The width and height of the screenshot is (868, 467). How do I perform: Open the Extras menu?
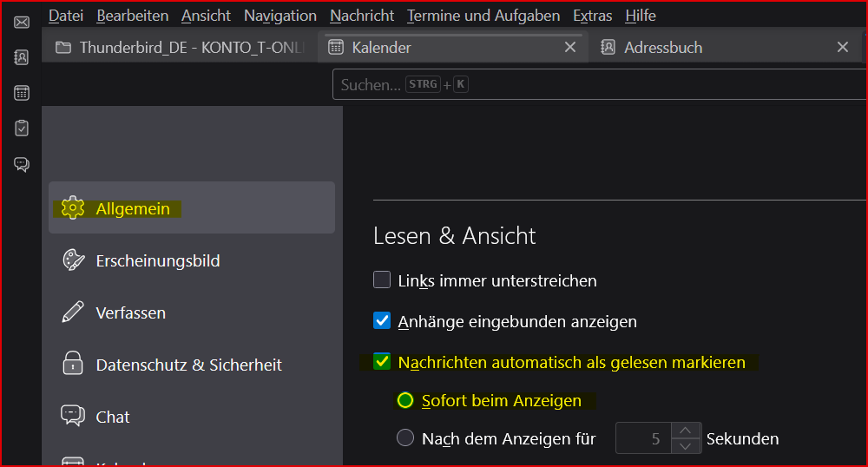(592, 16)
